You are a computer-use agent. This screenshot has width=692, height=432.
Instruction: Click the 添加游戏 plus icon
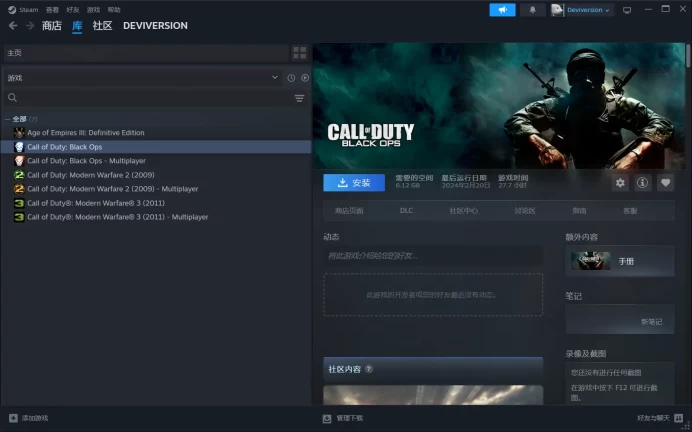(x=13, y=418)
